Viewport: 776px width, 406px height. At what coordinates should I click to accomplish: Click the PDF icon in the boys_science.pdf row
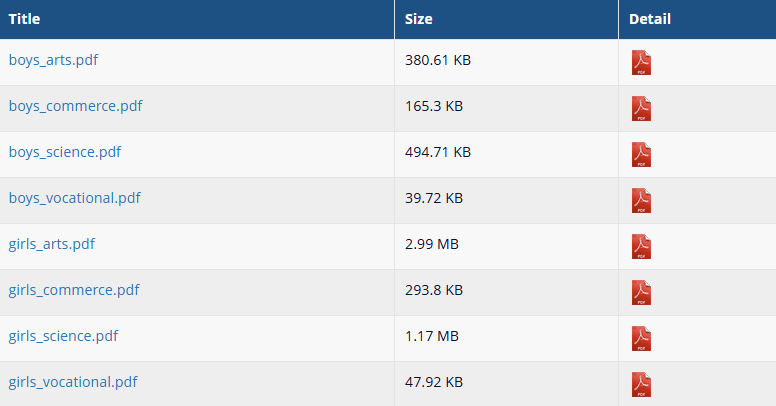tap(641, 154)
